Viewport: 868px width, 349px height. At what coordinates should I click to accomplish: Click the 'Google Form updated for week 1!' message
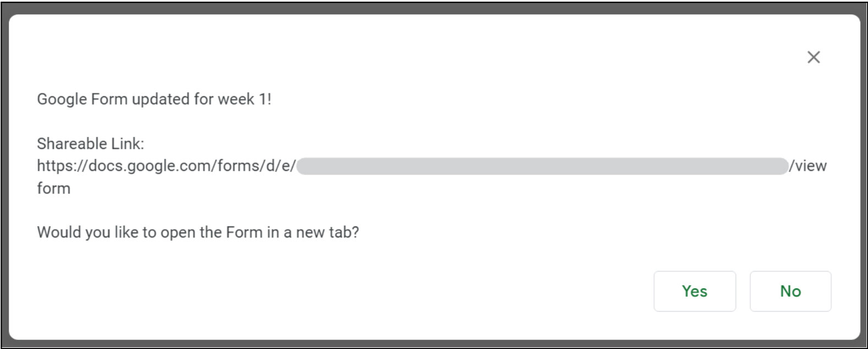[x=154, y=99]
